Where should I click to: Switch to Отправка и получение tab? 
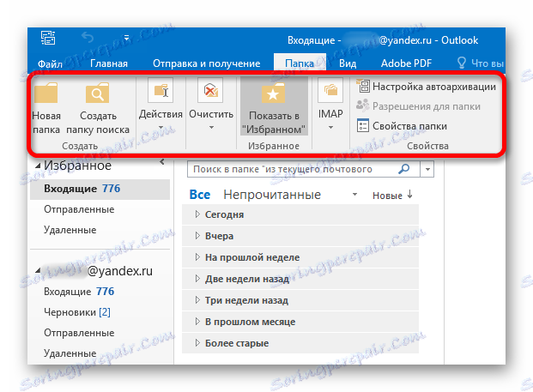coord(206,63)
